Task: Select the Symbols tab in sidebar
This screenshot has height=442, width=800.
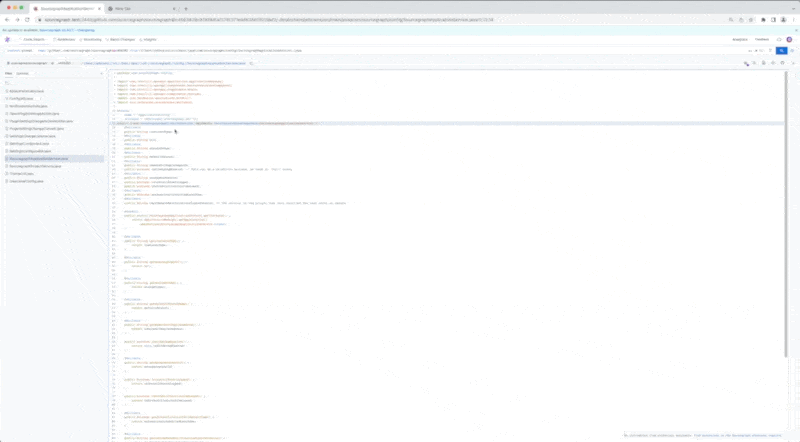Action: point(22,73)
